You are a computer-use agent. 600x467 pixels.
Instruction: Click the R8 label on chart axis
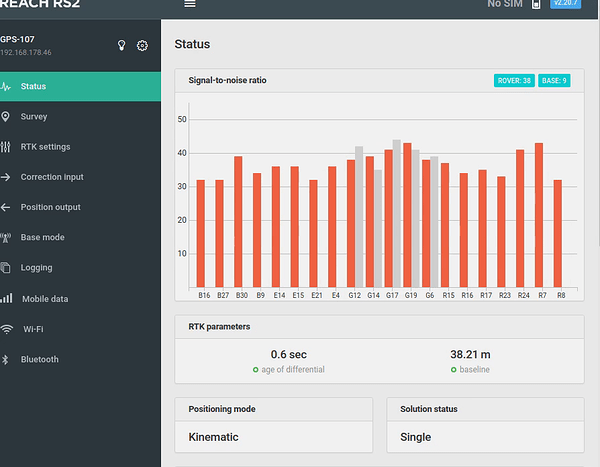[x=561, y=296]
